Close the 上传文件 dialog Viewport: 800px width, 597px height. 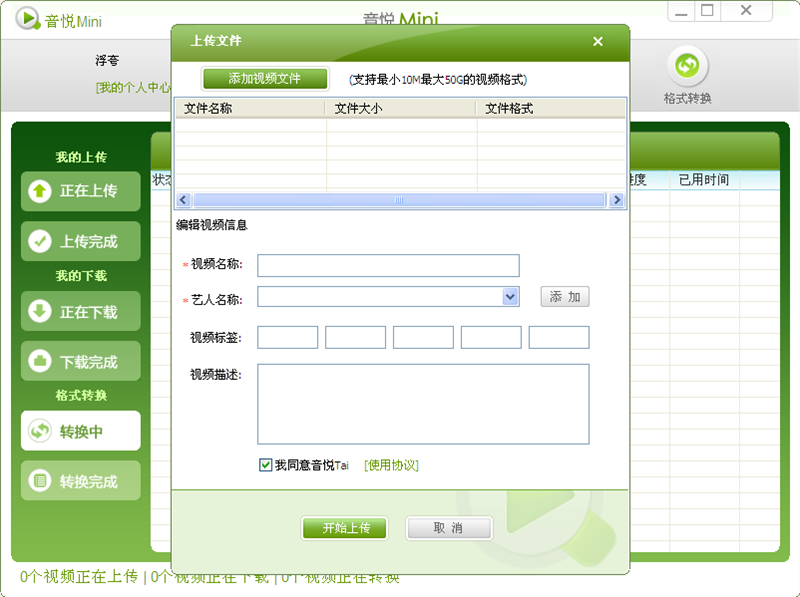point(598,41)
